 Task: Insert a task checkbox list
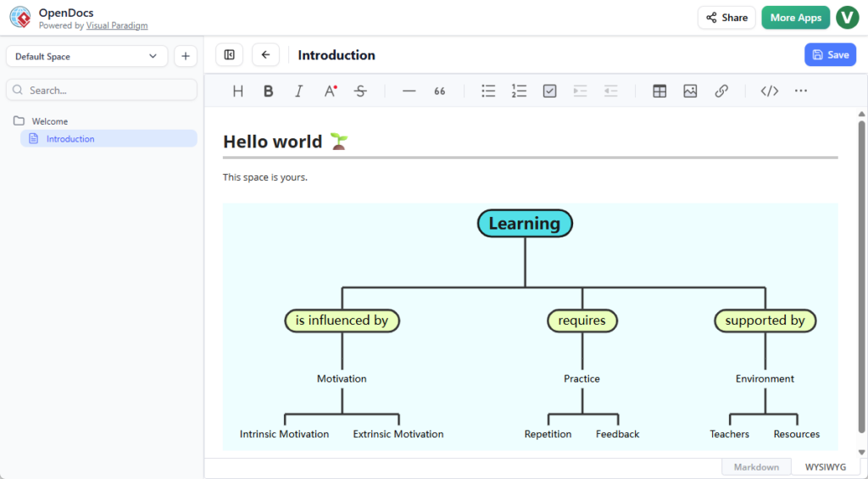coord(549,92)
